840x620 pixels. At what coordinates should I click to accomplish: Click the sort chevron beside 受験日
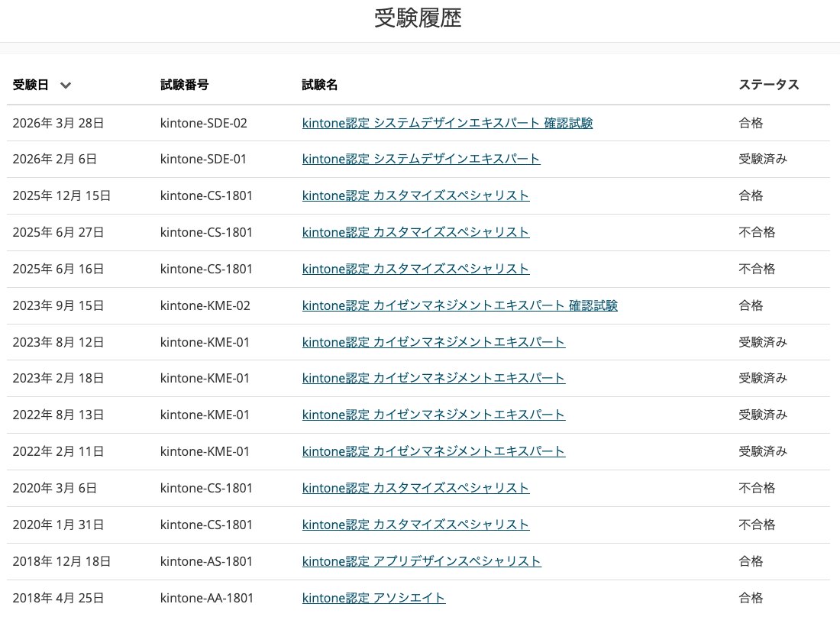66,86
